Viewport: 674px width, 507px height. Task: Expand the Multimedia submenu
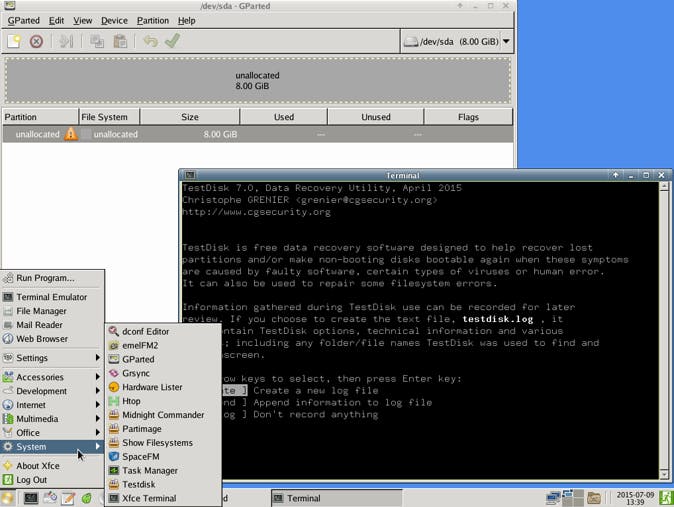(52, 419)
